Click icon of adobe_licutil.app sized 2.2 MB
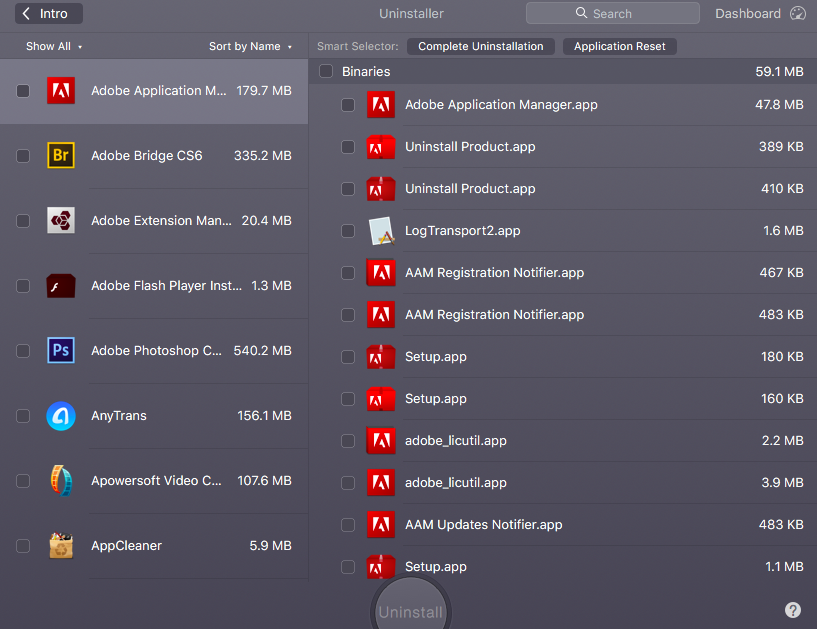 [381, 441]
